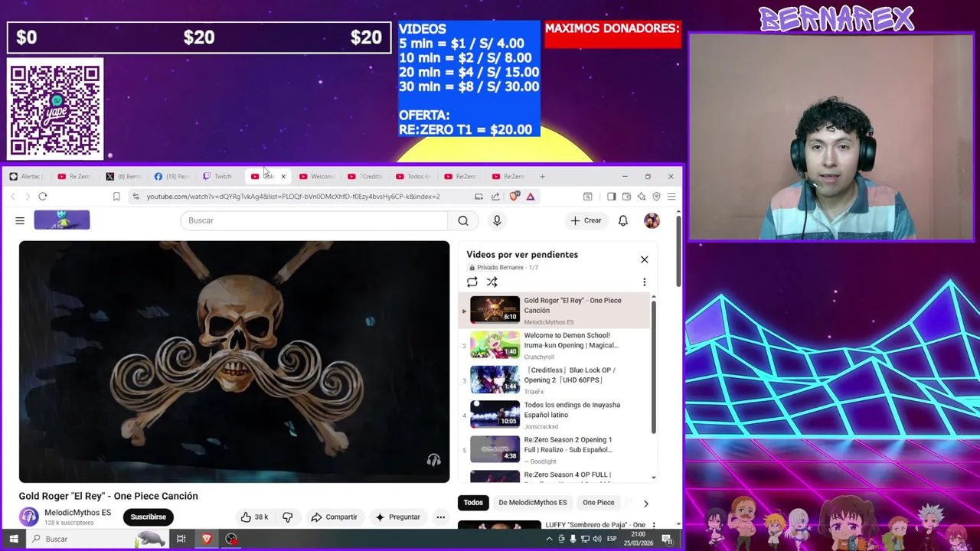Open Windows Start menu
The image size is (980, 551).
14,539
